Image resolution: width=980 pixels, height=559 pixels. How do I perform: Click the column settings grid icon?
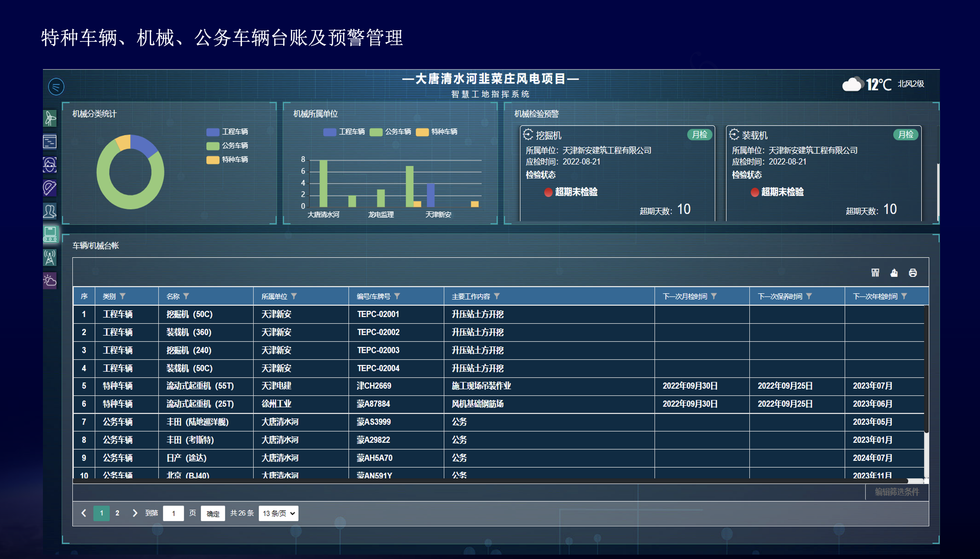tap(875, 273)
